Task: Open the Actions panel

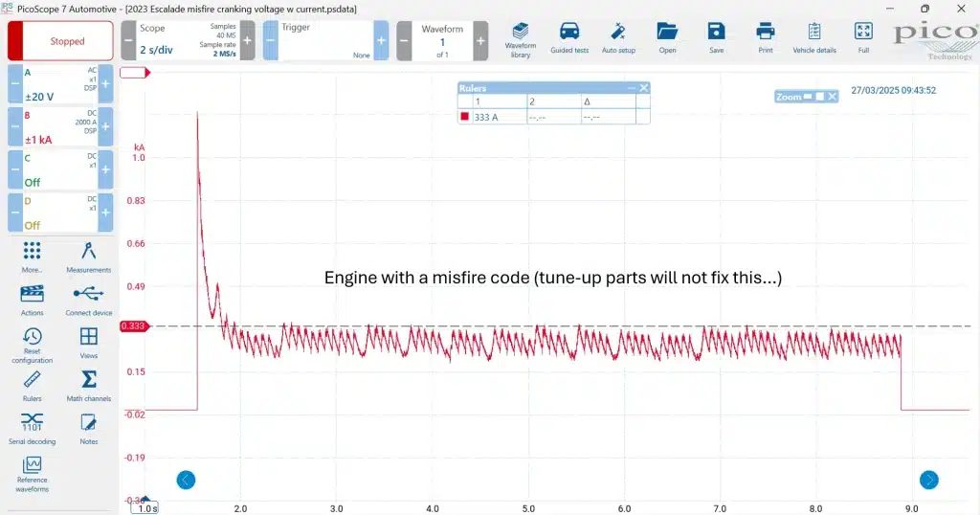Action: pos(32,300)
